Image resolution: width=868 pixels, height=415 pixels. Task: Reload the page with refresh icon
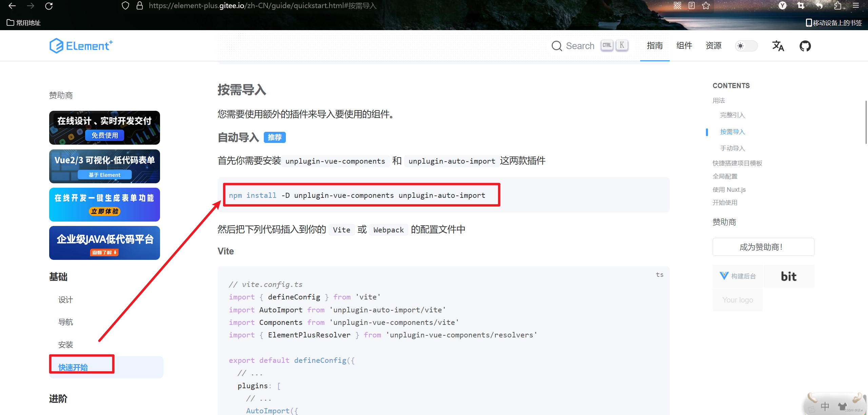click(x=49, y=6)
